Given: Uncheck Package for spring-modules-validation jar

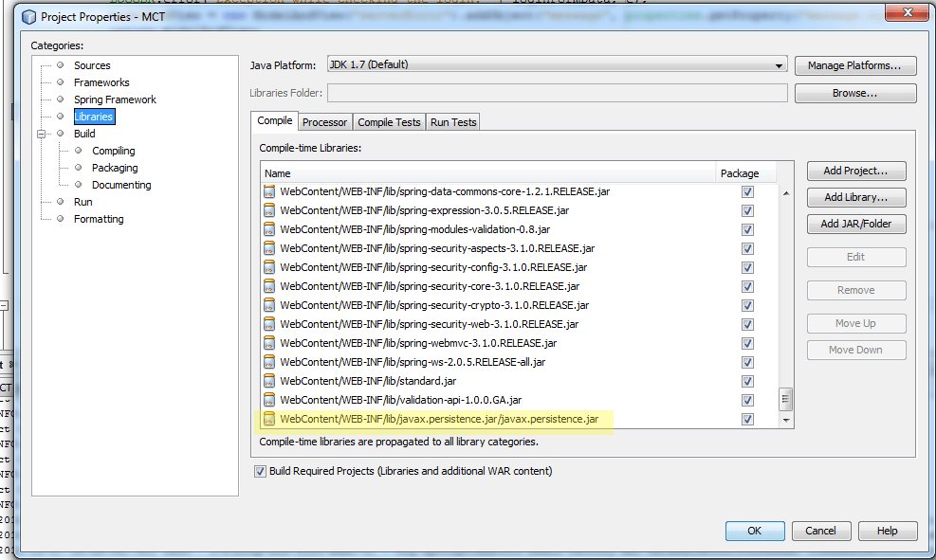Looking at the screenshot, I should (747, 229).
